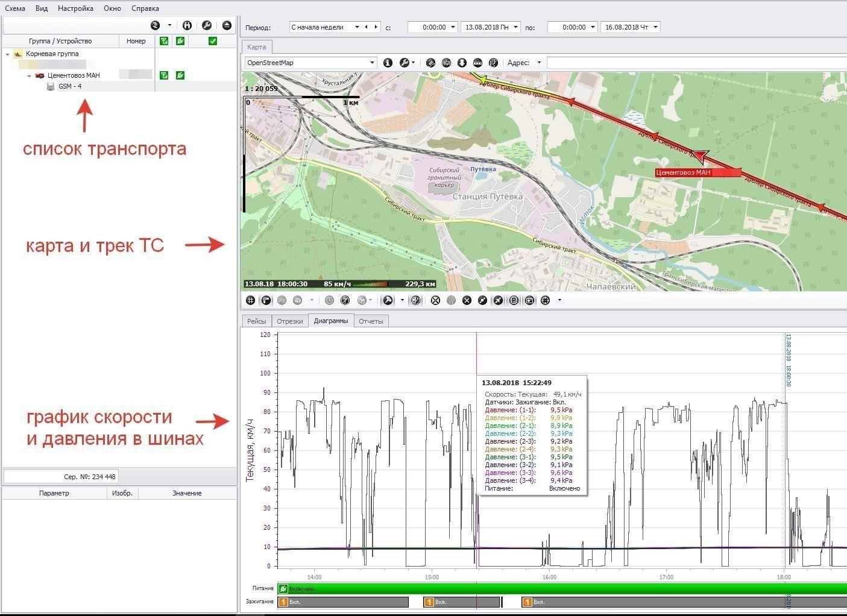Click the red Цементовоз МАН label on map
Screen dimensions: 847x616
pos(698,172)
